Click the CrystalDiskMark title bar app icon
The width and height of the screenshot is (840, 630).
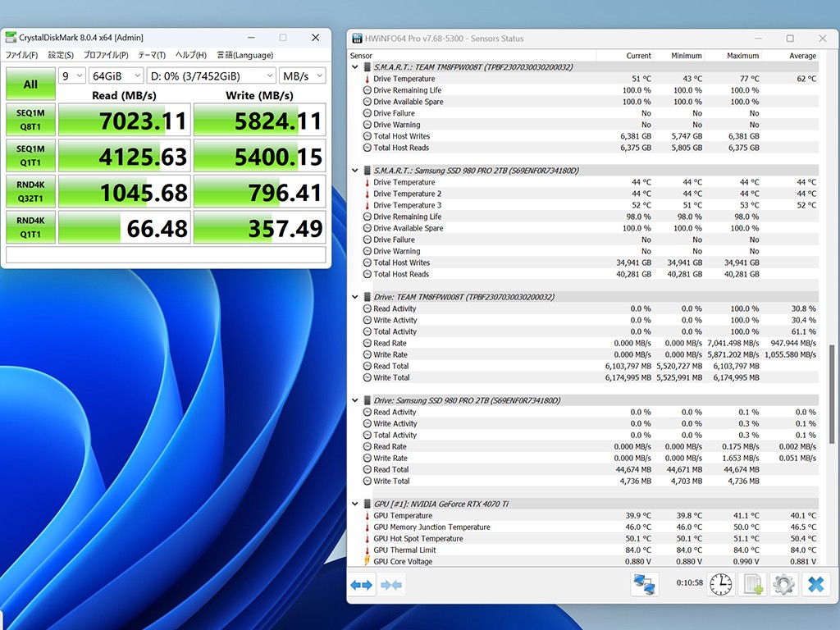(11, 38)
